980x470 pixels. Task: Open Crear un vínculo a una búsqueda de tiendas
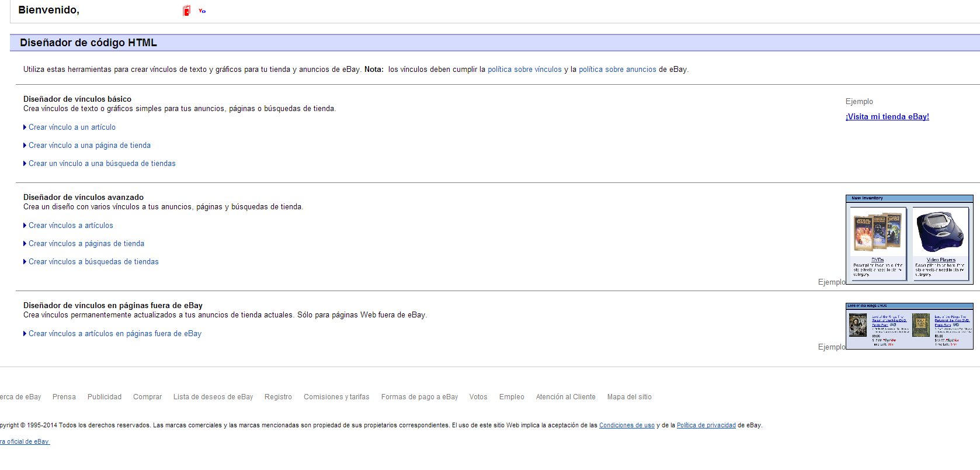[102, 164]
